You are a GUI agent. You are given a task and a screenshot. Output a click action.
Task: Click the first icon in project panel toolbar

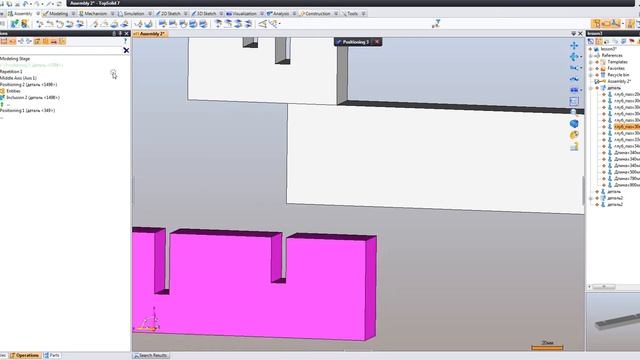(x=590, y=42)
